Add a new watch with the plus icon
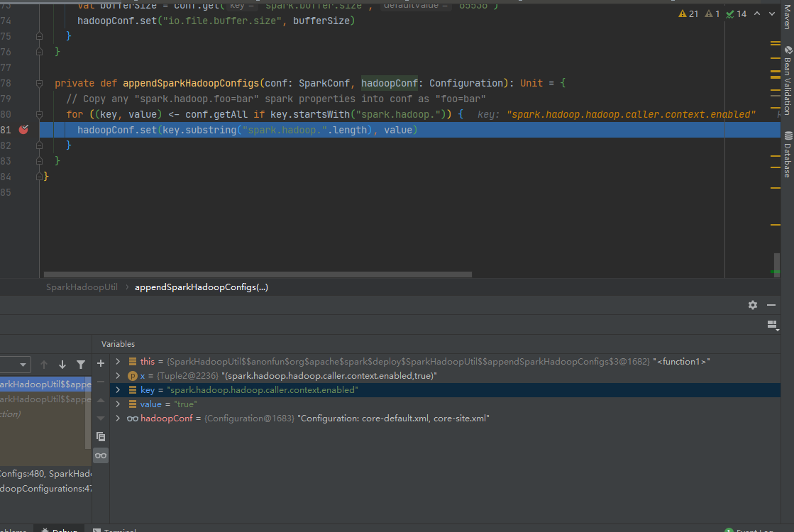This screenshot has width=794, height=532. pos(101,362)
